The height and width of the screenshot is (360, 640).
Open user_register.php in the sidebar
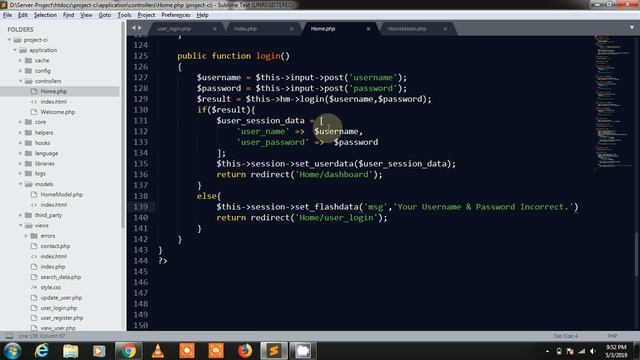(x=62, y=318)
